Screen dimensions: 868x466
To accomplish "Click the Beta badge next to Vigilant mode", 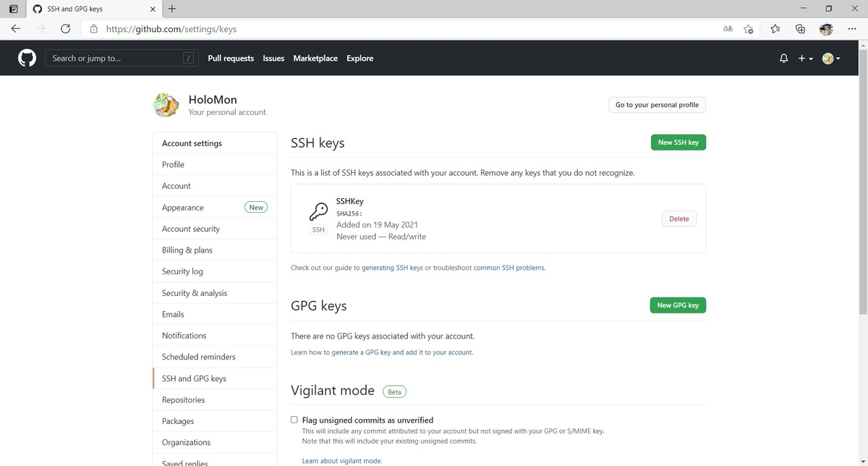I will [x=394, y=391].
